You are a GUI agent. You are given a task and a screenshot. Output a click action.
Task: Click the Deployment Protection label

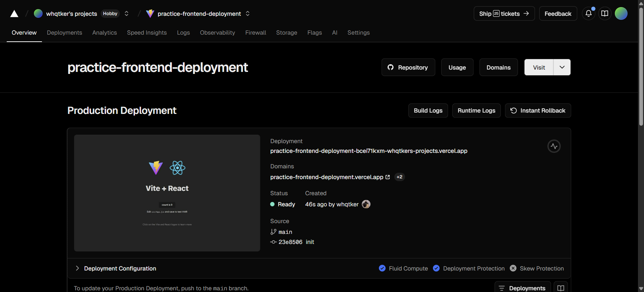click(x=474, y=268)
